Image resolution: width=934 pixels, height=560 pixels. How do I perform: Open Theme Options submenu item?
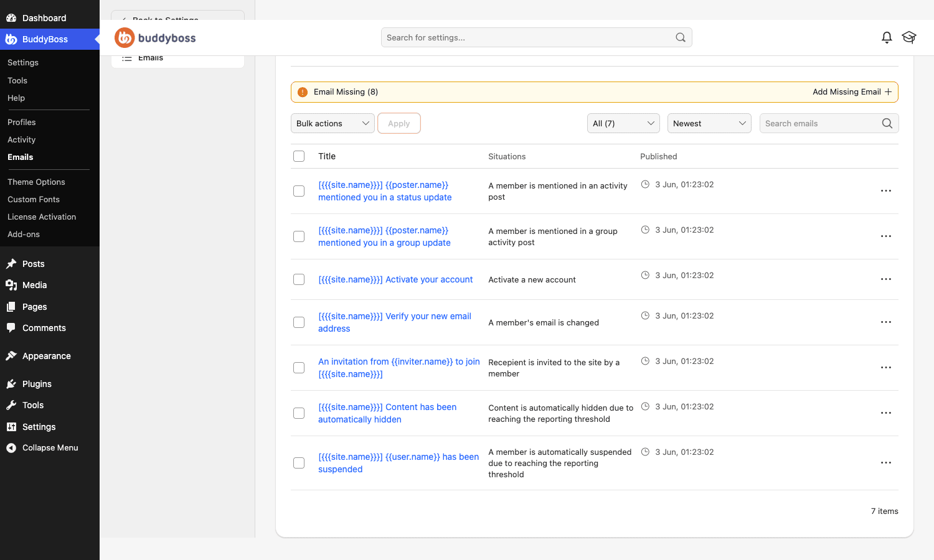[x=36, y=182]
